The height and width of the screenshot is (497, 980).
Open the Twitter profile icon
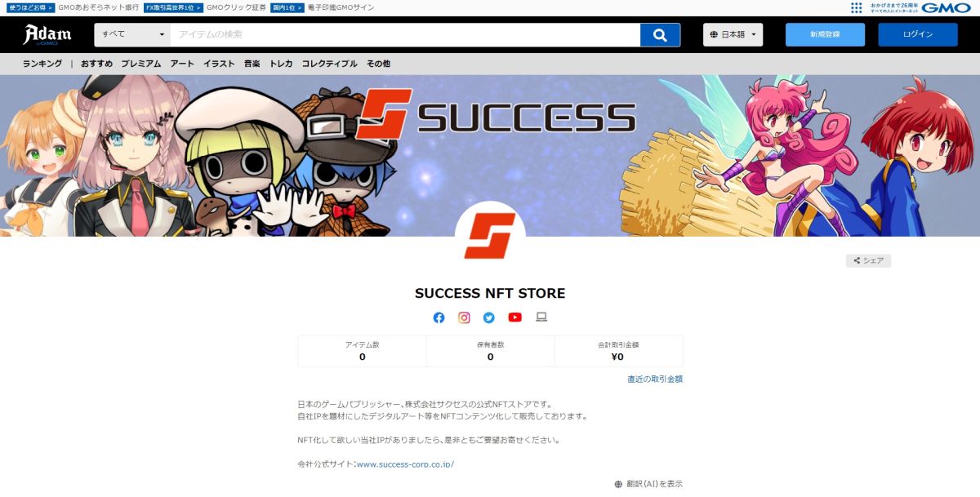pos(489,317)
